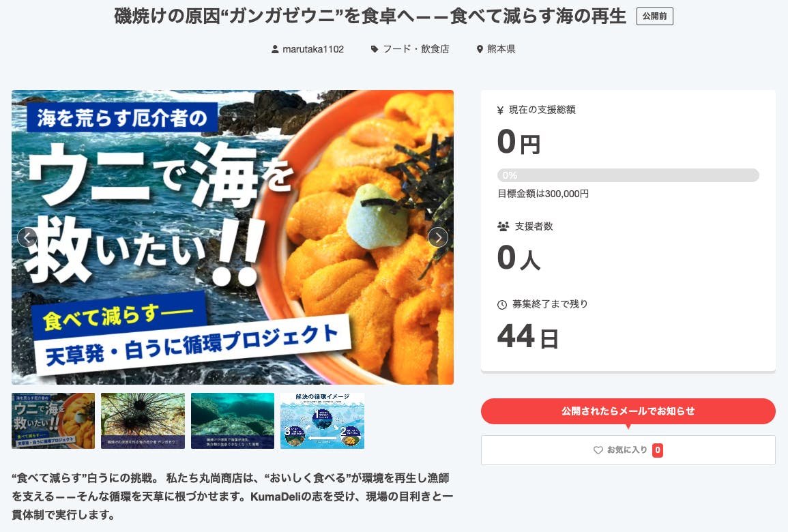The image size is (788, 532).
Task: Select the black sea urchin thumbnail
Action: coord(143,420)
